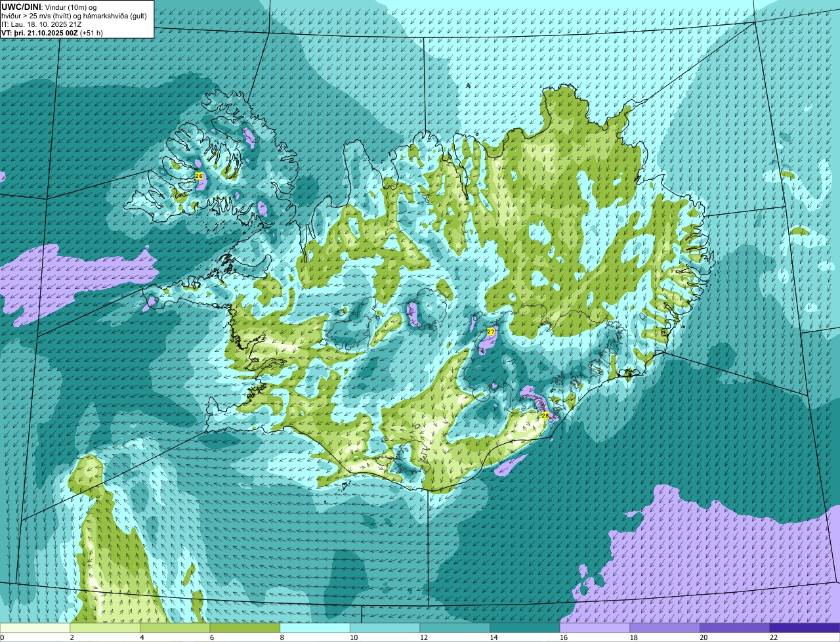This screenshot has height=642, width=840.
Task: Click the 0–2 m/s pale yellow legend swatch
Action: (x=35, y=628)
